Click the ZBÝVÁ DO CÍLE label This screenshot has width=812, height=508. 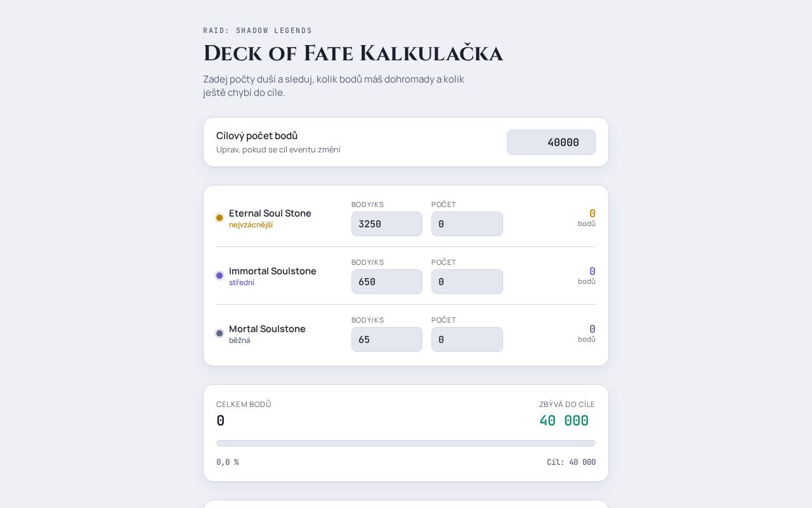[x=567, y=404]
